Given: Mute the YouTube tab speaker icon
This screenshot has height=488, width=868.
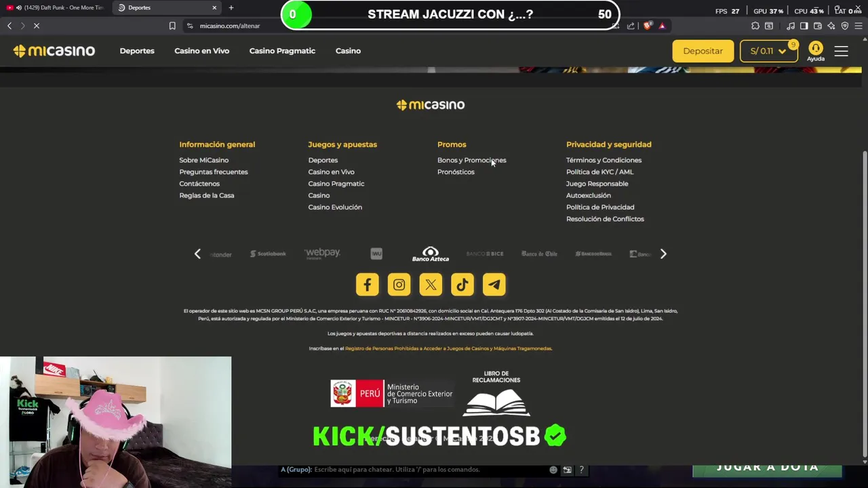Looking at the screenshot, I should [x=18, y=7].
